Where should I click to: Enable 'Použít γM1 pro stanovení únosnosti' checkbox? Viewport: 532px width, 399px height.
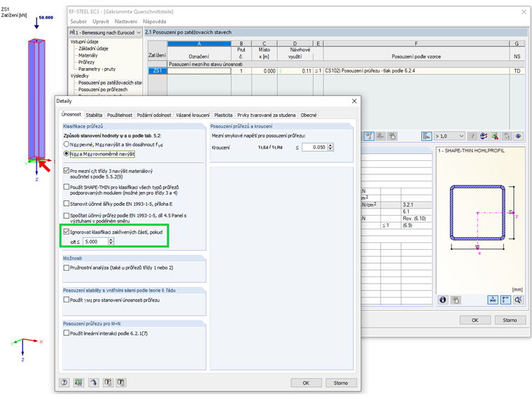point(66,300)
